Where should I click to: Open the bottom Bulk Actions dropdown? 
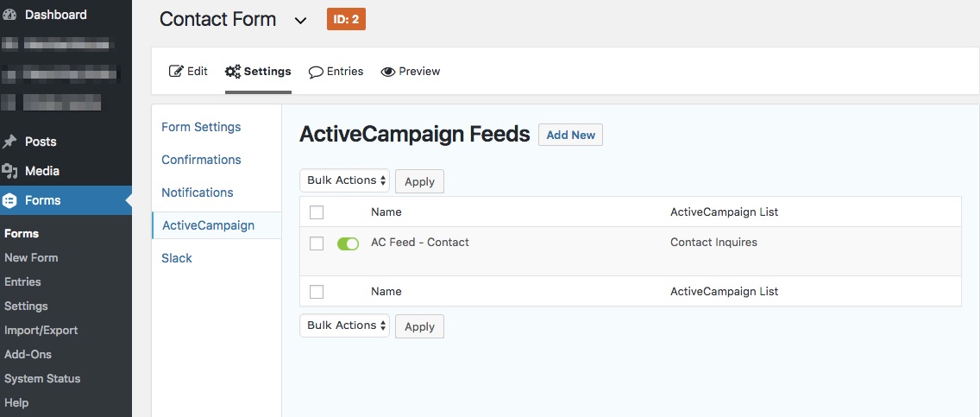point(344,325)
